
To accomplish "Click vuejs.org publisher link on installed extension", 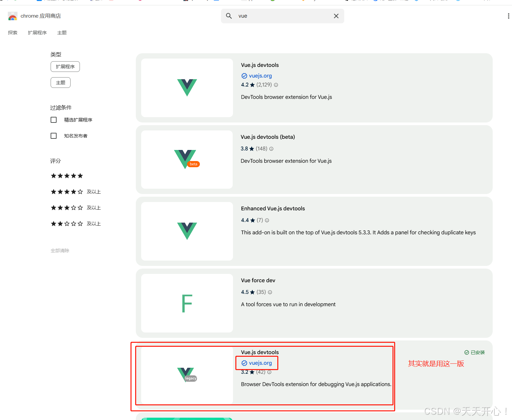I will 260,363.
